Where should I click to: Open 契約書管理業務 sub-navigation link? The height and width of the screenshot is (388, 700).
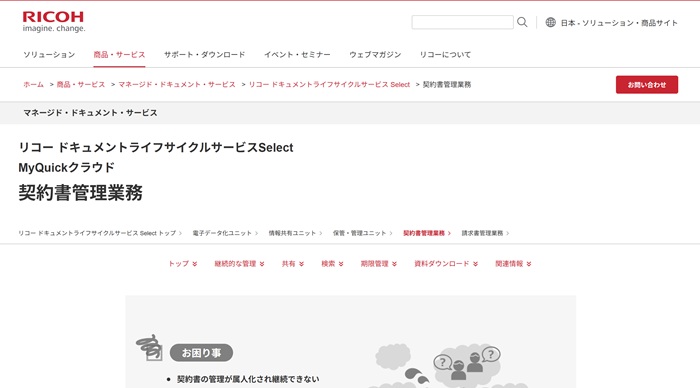tap(424, 233)
